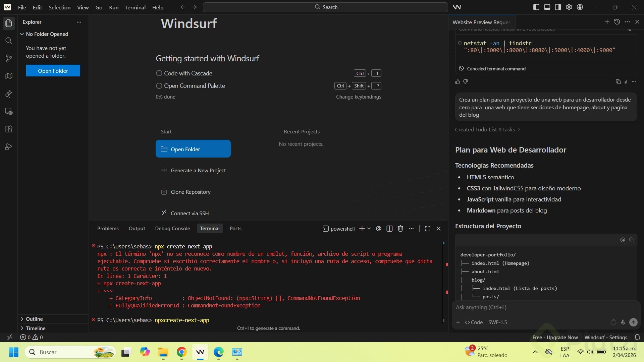Image resolution: width=644 pixels, height=362 pixels.
Task: Click the thumbs up feedback icon
Action: click(458, 82)
